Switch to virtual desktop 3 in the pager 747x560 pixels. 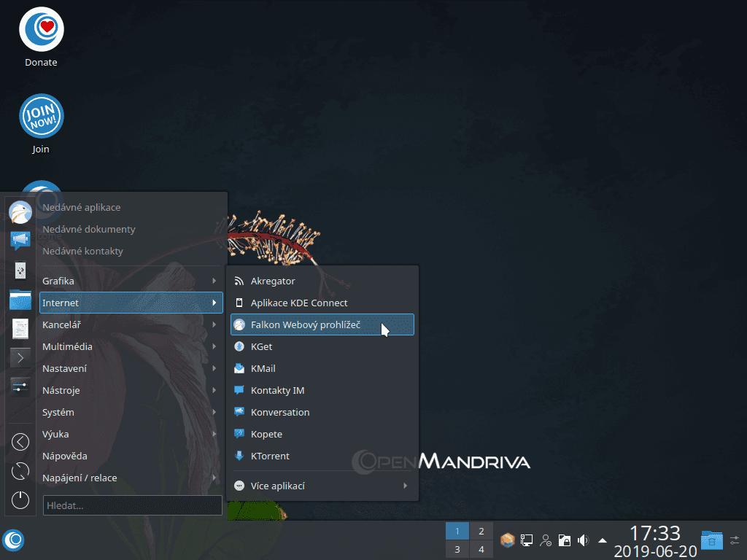pos(457,549)
